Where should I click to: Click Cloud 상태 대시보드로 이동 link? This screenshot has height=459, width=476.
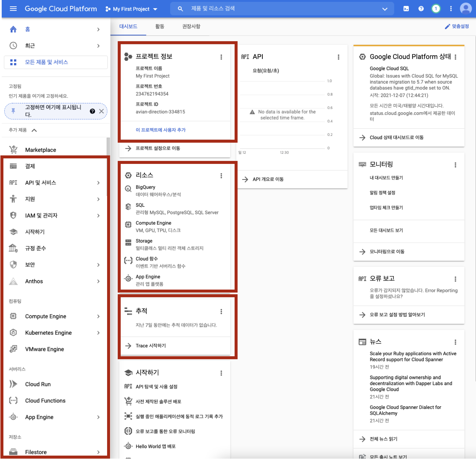(396, 137)
